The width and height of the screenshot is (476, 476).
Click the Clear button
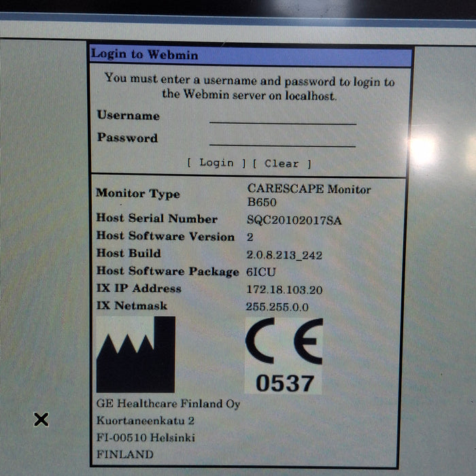click(x=282, y=164)
